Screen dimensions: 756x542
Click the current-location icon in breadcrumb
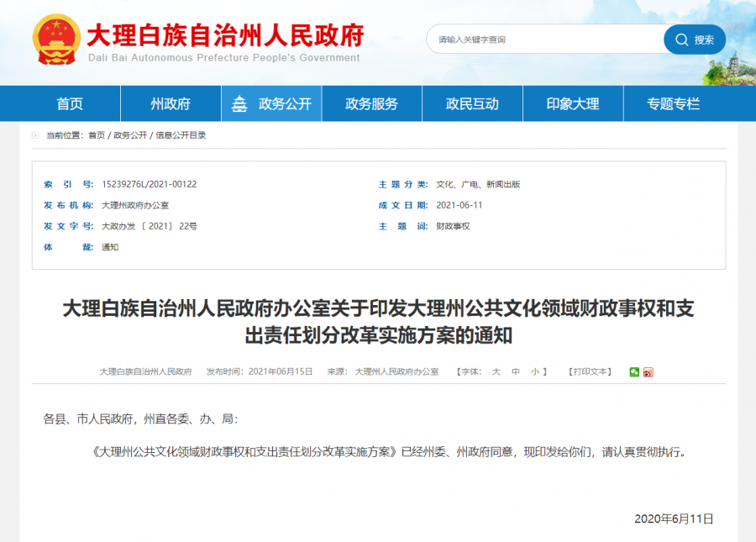click(x=36, y=135)
